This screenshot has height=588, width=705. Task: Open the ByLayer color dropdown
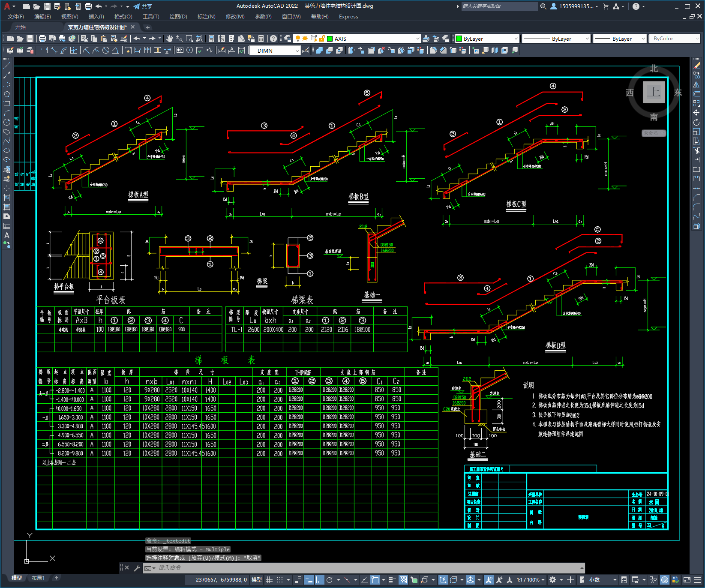(516, 39)
